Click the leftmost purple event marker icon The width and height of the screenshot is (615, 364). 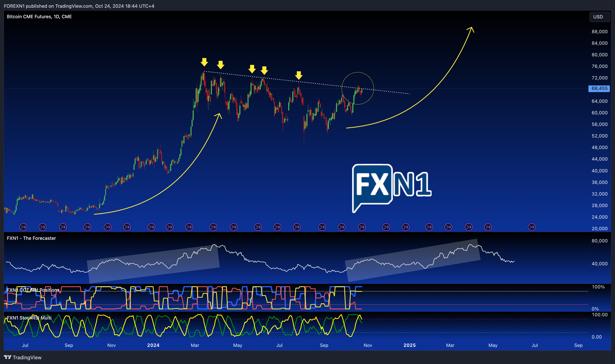(23, 227)
